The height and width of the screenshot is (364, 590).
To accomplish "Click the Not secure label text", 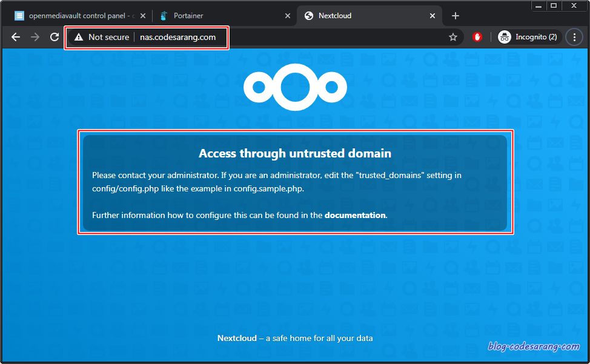I will click(x=109, y=37).
